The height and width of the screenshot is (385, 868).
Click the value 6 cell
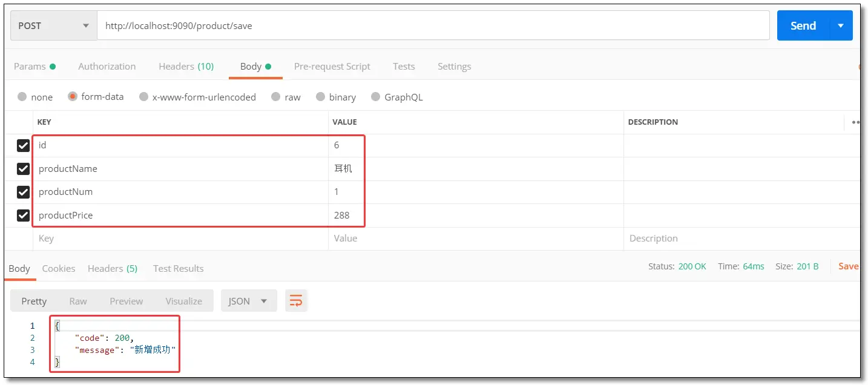point(476,145)
